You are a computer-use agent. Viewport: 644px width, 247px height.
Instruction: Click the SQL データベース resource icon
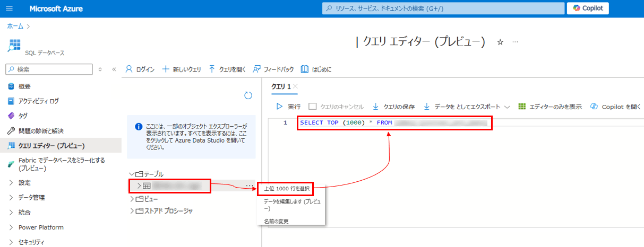(14, 45)
